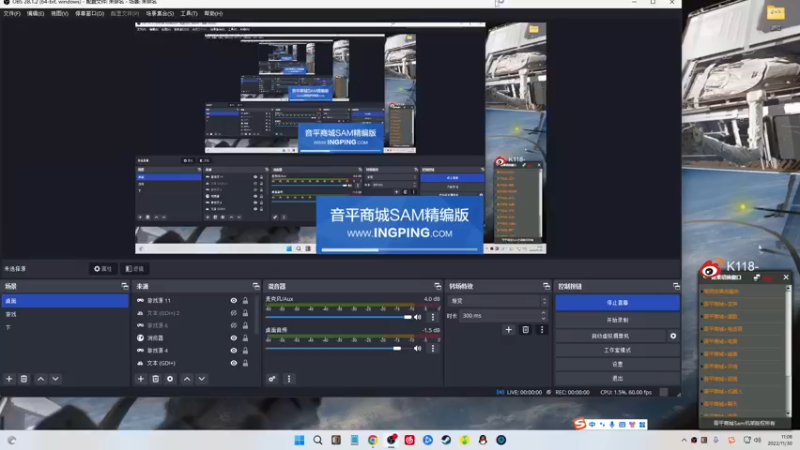This screenshot has height=450, width=800.
Task: Open mixer panel three-dot menu at bottom
Action: point(289,379)
